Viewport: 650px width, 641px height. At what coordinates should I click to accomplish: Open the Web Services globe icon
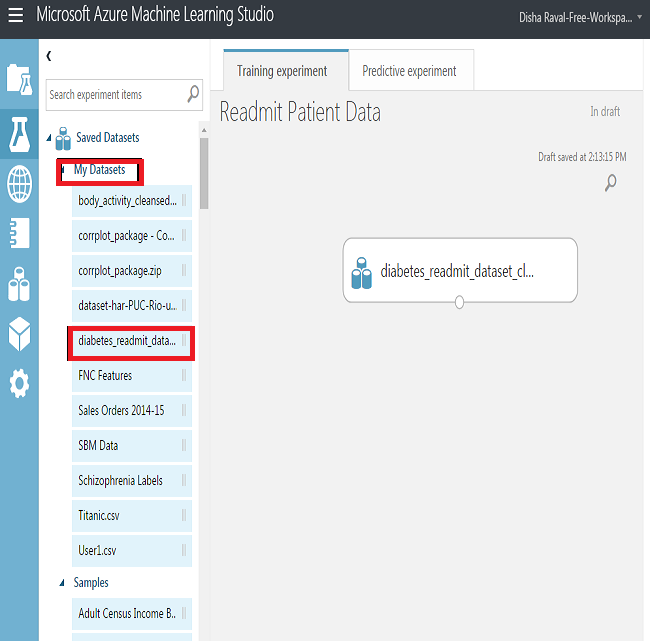pyautogui.click(x=19, y=184)
